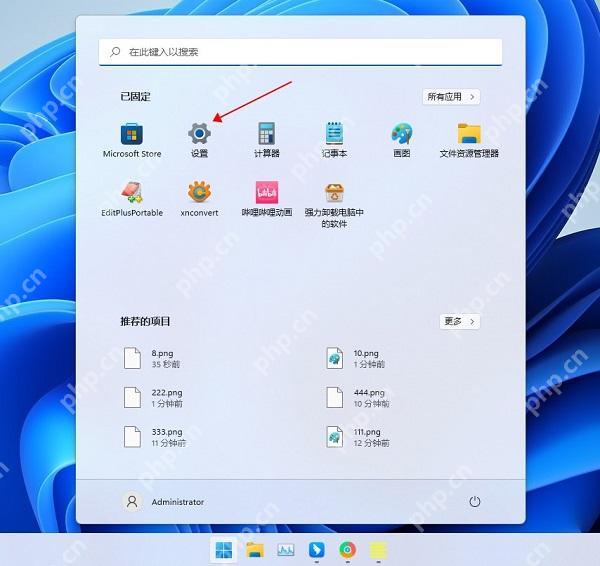
Task: Select the 推荐的项目 section heading
Action: click(145, 321)
